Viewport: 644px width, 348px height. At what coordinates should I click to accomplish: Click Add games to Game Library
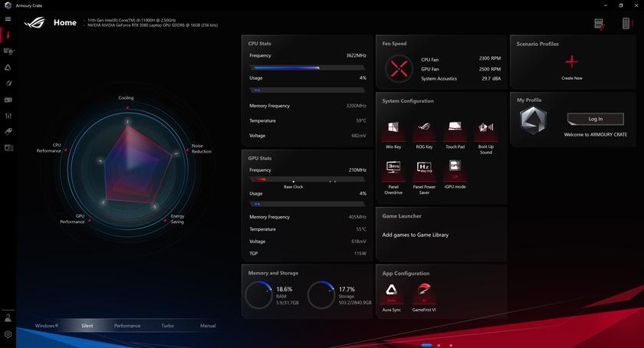(x=416, y=235)
